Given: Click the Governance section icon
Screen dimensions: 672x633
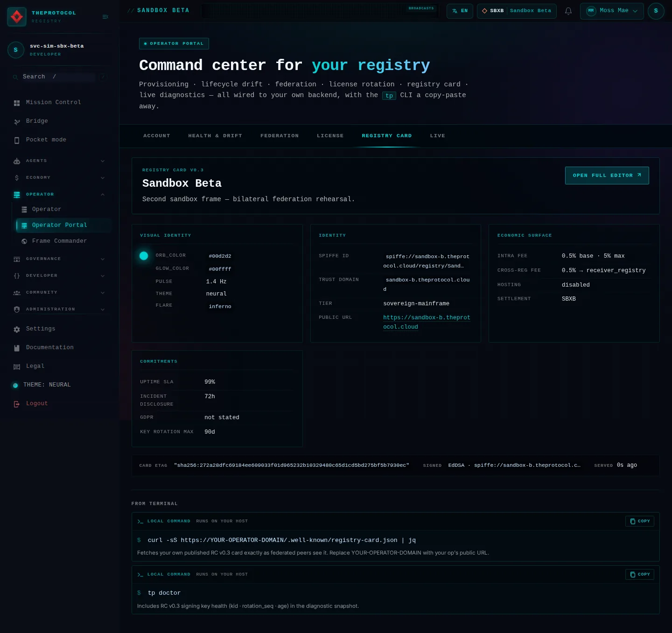Looking at the screenshot, I should (17, 259).
